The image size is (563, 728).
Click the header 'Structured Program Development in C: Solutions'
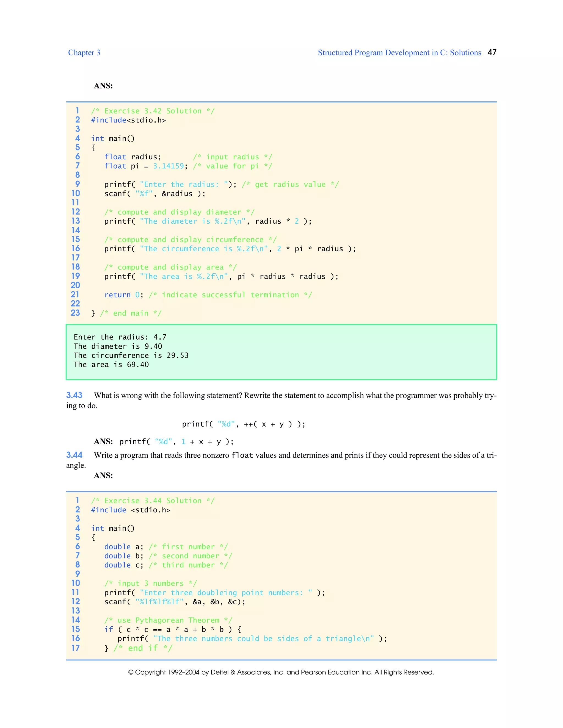coord(399,53)
